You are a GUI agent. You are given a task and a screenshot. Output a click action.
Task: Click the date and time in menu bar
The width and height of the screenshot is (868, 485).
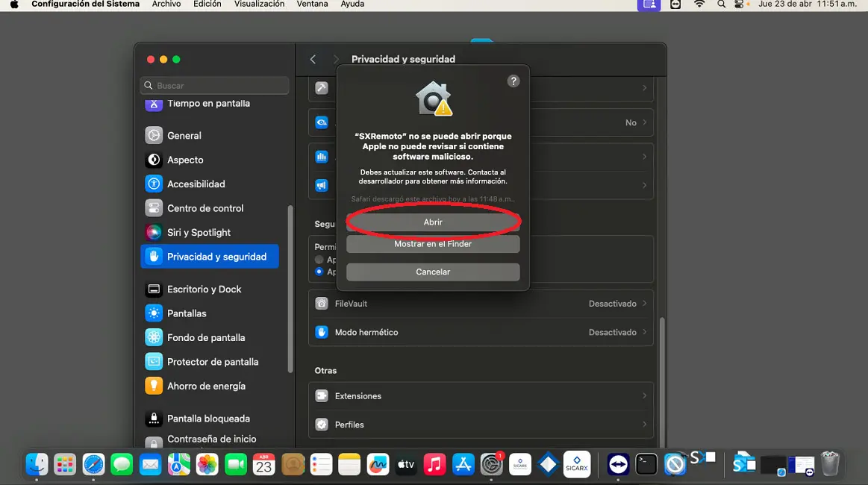tap(808, 4)
